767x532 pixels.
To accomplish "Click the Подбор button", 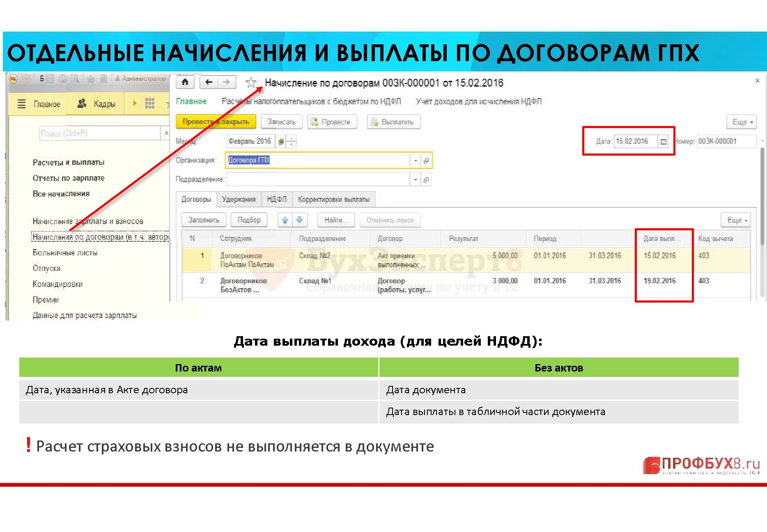I will click(249, 220).
